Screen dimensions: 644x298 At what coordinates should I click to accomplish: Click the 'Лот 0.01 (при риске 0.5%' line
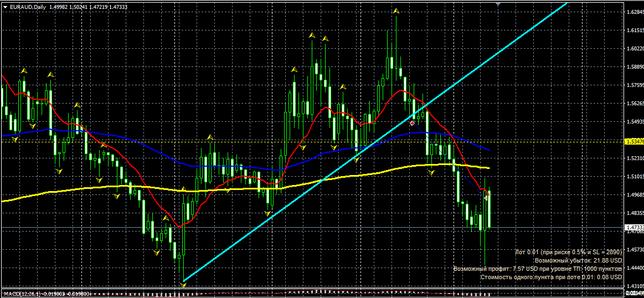pos(569,251)
